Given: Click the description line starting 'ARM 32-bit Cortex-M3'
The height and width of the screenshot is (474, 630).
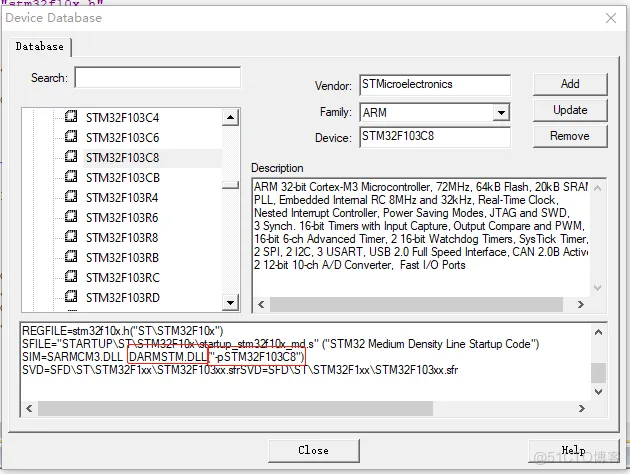Looking at the screenshot, I should point(421,187).
